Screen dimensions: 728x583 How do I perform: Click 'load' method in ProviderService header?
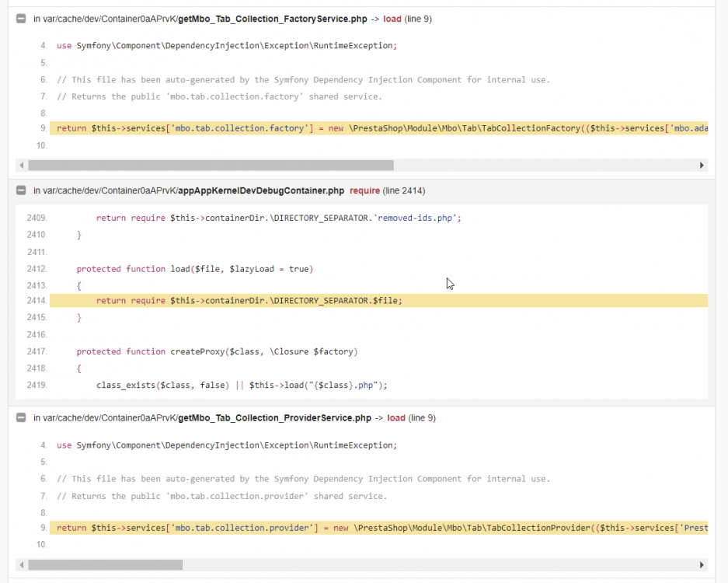[396, 418]
